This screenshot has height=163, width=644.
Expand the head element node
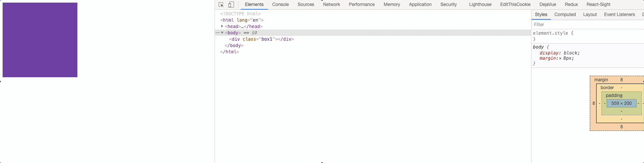(222, 26)
